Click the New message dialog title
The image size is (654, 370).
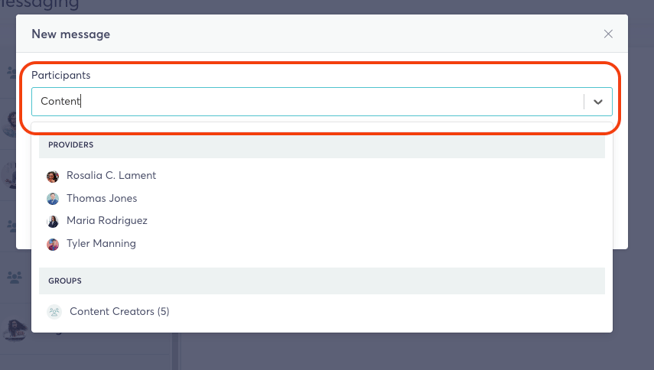click(x=71, y=34)
